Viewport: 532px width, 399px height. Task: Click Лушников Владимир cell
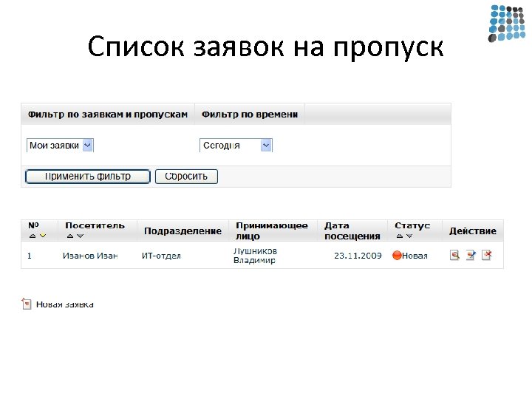click(x=255, y=256)
